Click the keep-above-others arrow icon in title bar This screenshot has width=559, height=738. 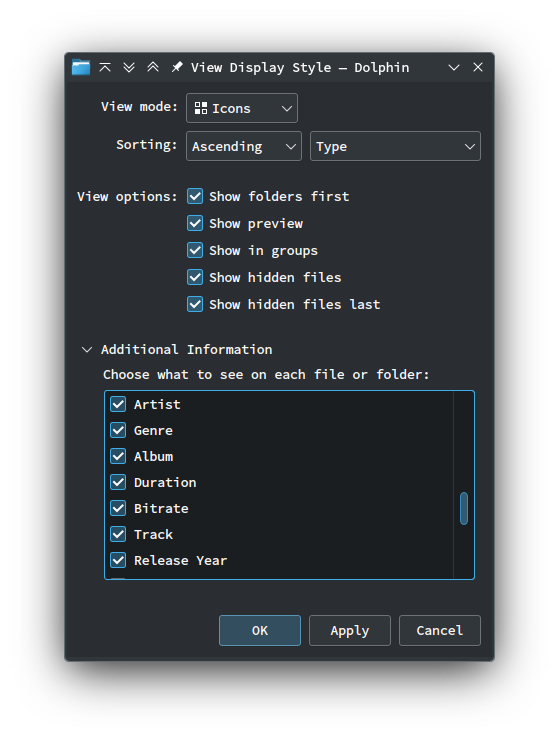coord(105,67)
